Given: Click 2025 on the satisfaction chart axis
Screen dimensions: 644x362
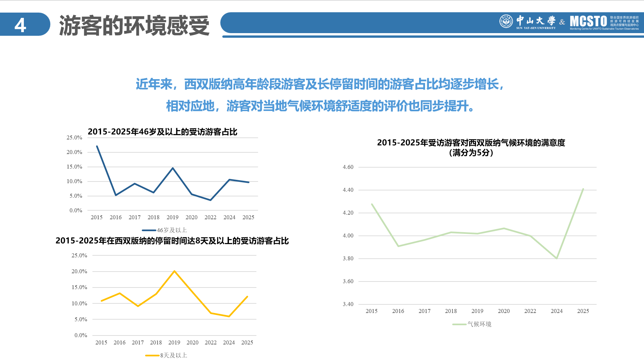Looking at the screenshot, I should [x=583, y=311].
